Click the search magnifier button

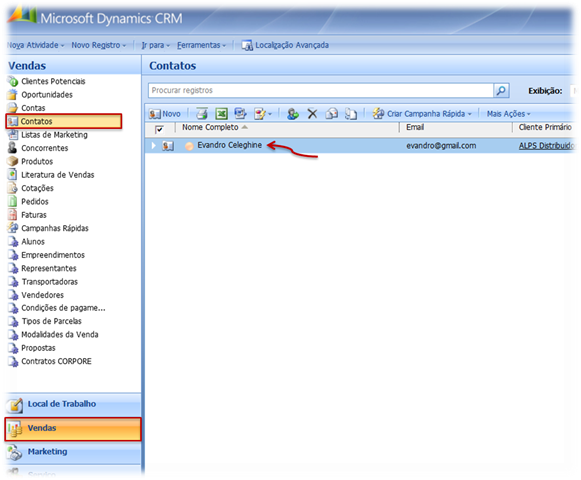[x=501, y=90]
